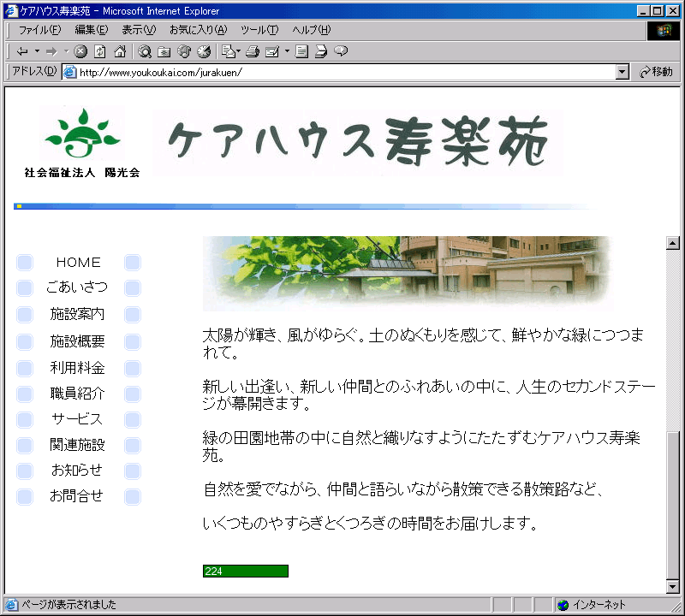Viewport: 685px width, 616px height.
Task: Open the Favorites folder icon
Action: [x=164, y=51]
